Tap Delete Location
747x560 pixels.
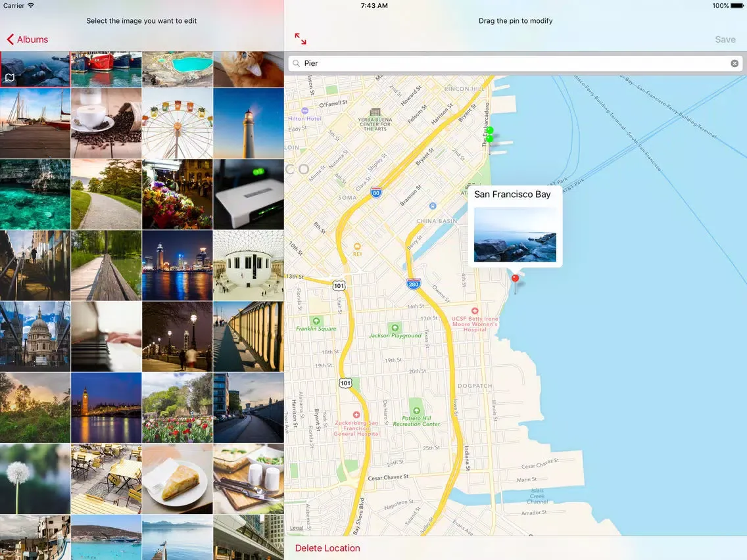click(x=327, y=548)
